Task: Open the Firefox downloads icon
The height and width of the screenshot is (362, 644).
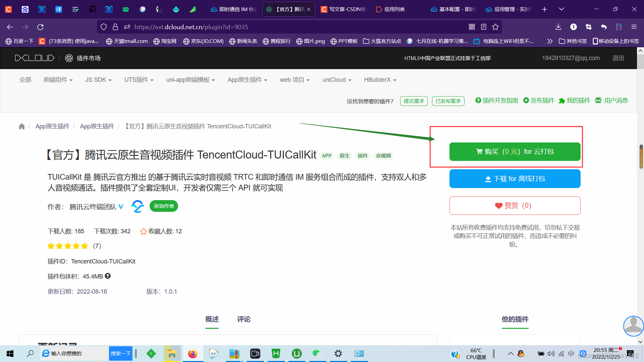Action: click(558, 27)
